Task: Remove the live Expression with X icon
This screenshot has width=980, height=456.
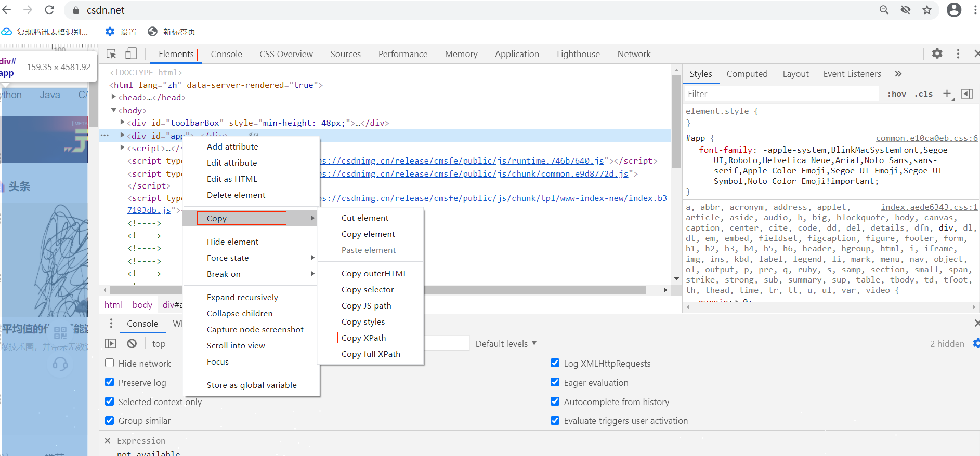Action: coord(108,440)
